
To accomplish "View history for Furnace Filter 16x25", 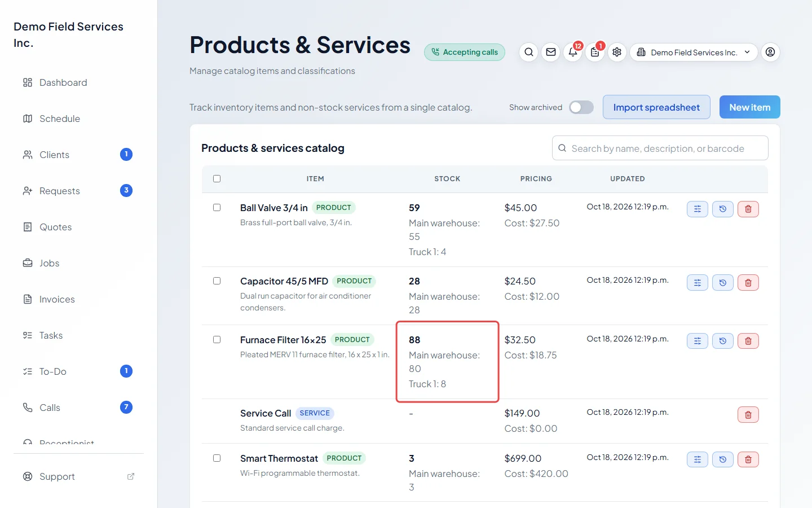I will pos(723,341).
